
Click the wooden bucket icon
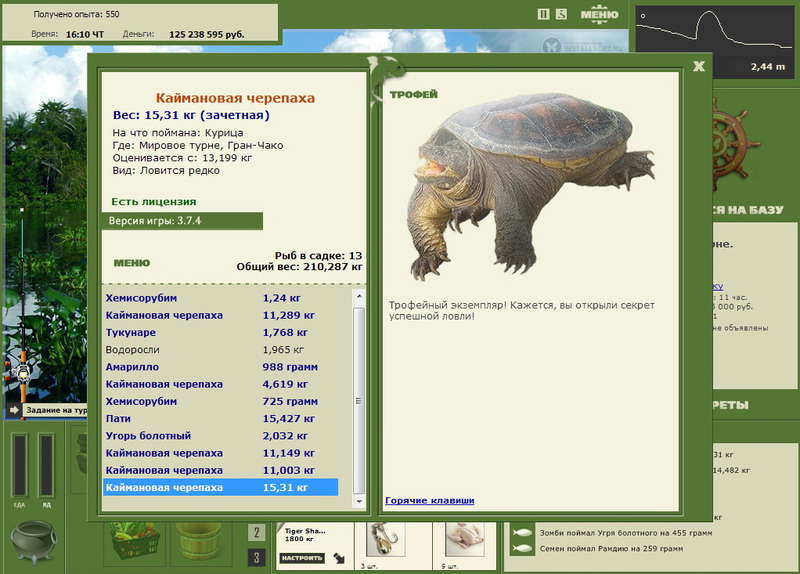199,542
